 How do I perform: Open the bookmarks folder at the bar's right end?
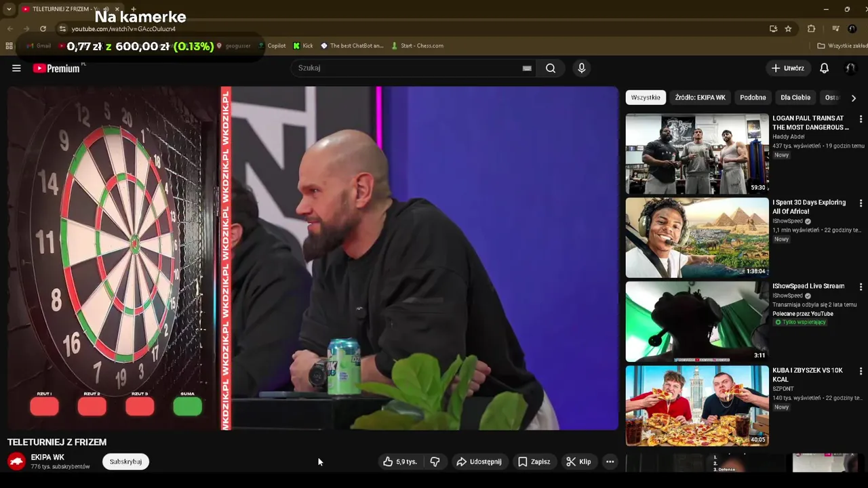coord(842,45)
